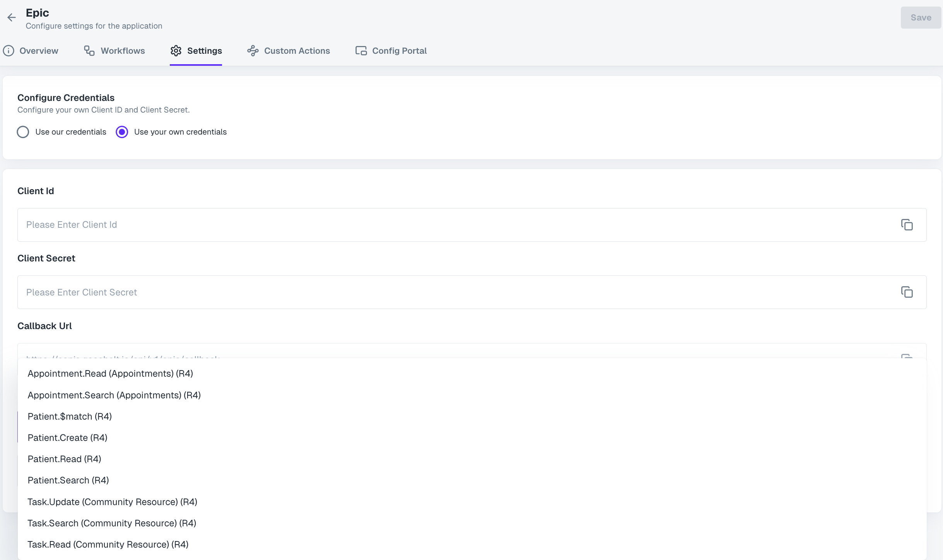Screen dimensions: 943x560
Task: Click the info icon next to Overview
Action: 9,51
